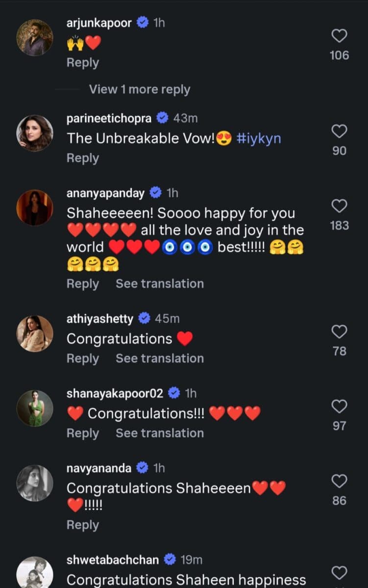See translation of athiyashetty's comment
Viewport: 368px width, 588px height.
pos(159,359)
